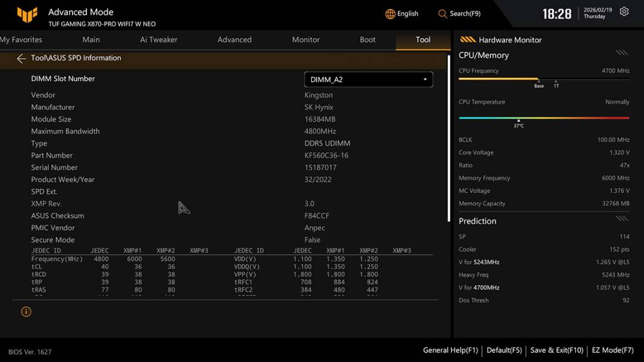Open the Monitor tab
The width and height of the screenshot is (644, 362).
pyautogui.click(x=306, y=40)
